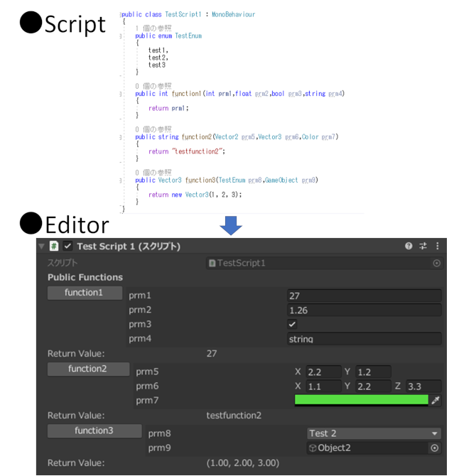This screenshot has width=476, height=476.
Task: Click the prm6 Z field showing 3.3
Action: (x=423, y=386)
